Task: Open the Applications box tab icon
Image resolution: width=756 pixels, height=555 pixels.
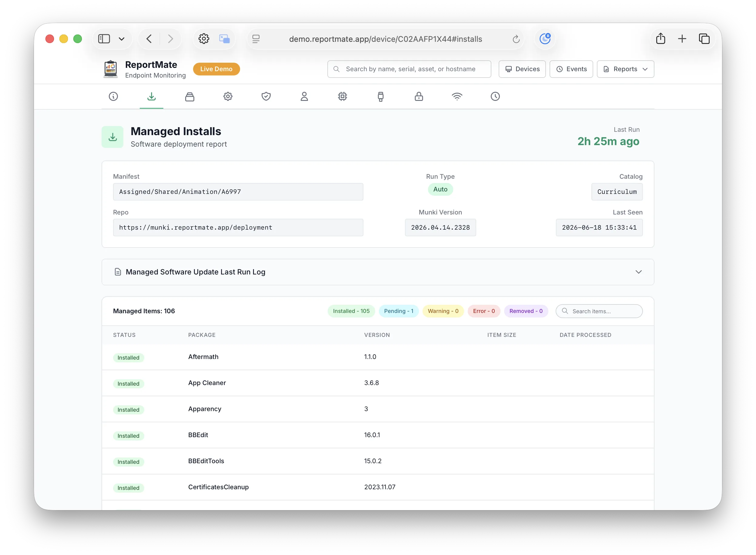Action: (189, 96)
